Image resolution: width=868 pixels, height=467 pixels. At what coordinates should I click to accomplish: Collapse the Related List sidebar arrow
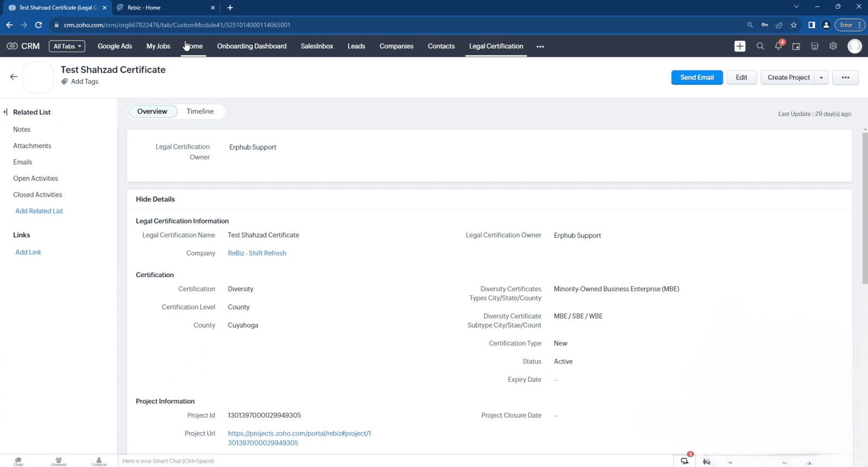click(x=5, y=112)
